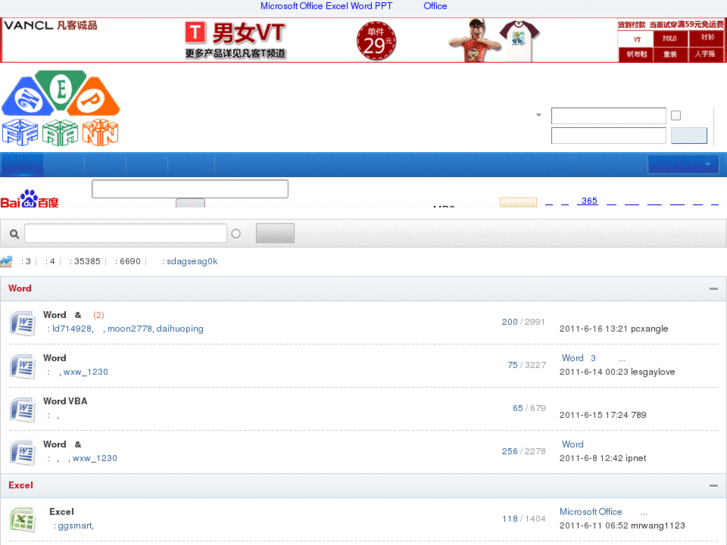The height and width of the screenshot is (545, 727).
Task: Click the '200 / 2991' post count
Action: pos(523,322)
